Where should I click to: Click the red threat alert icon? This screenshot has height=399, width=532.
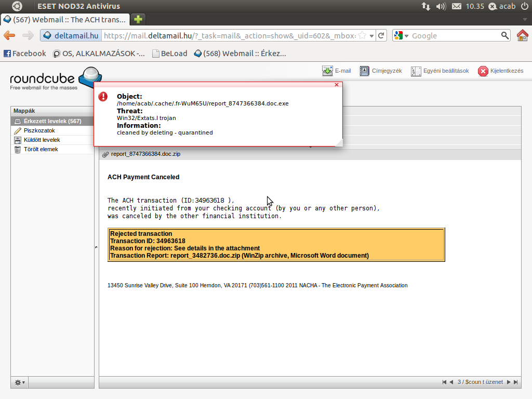(x=103, y=97)
